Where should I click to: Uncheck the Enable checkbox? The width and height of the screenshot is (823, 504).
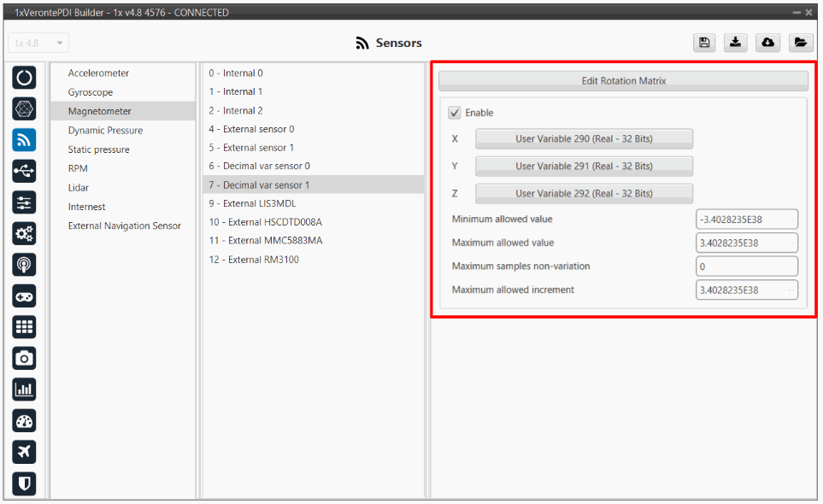pos(455,113)
